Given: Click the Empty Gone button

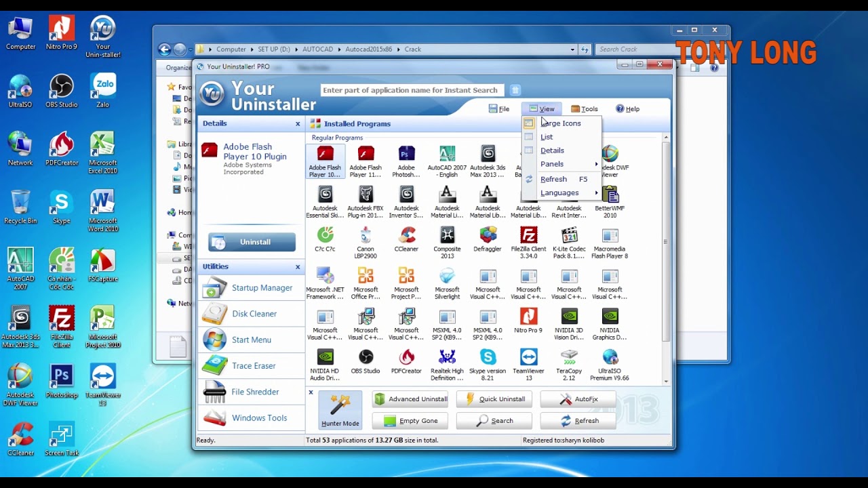Looking at the screenshot, I should (410, 421).
